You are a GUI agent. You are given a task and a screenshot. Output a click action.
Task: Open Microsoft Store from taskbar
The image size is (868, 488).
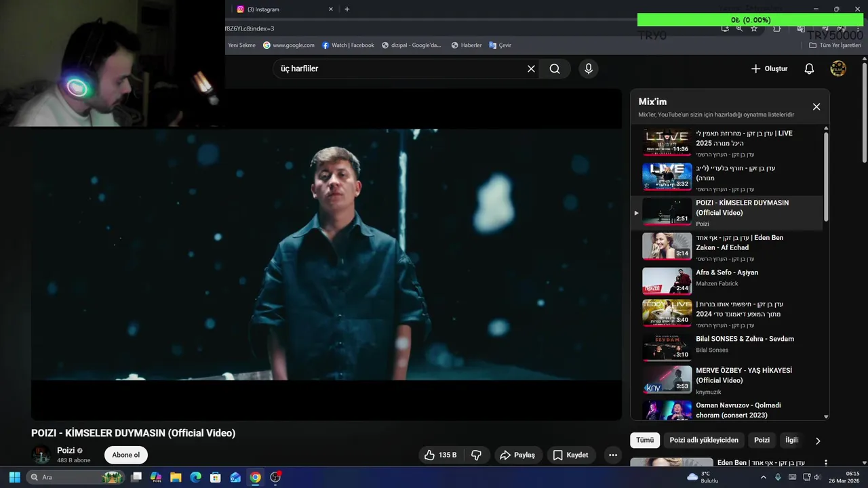click(216, 477)
